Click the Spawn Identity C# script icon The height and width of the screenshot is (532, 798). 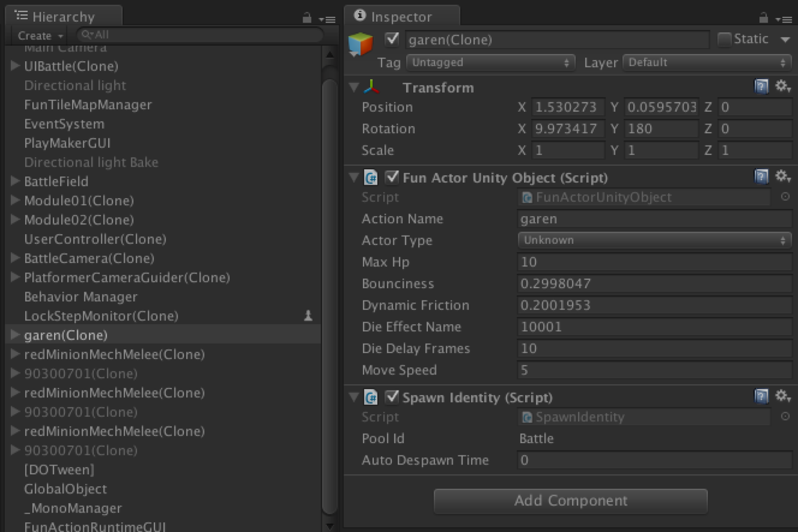(371, 398)
